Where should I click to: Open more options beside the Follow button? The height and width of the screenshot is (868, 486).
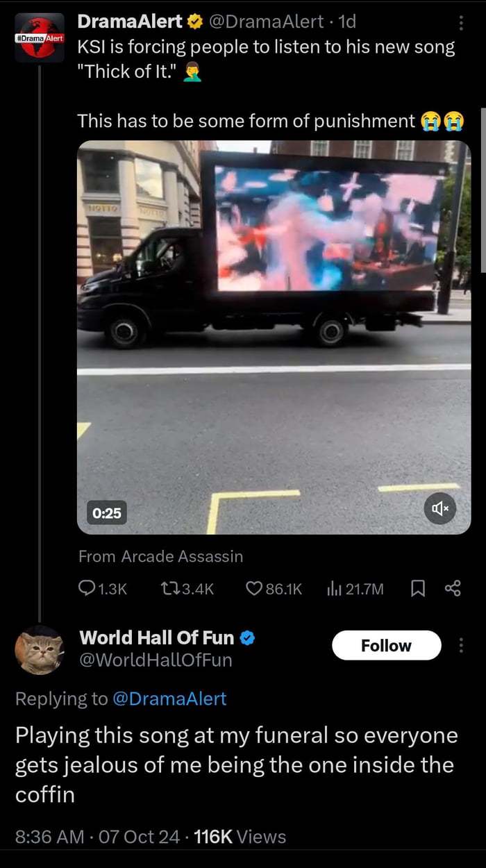(x=461, y=645)
